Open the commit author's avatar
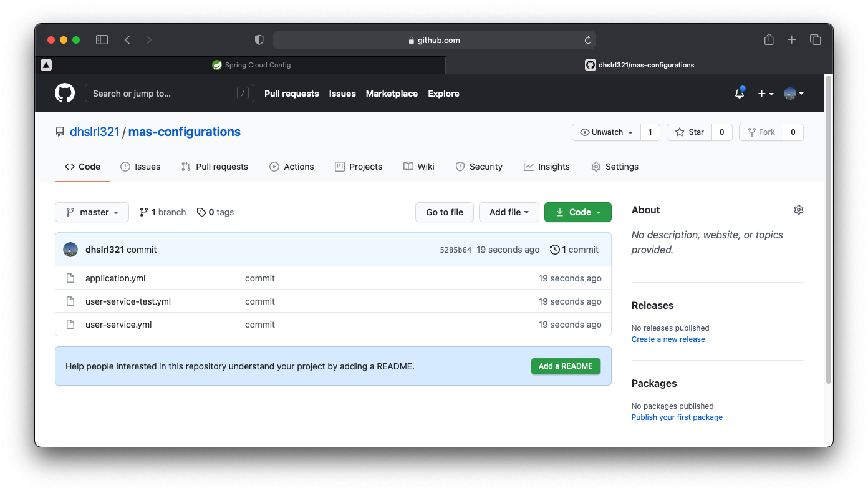The height and width of the screenshot is (493, 868). pos(70,250)
